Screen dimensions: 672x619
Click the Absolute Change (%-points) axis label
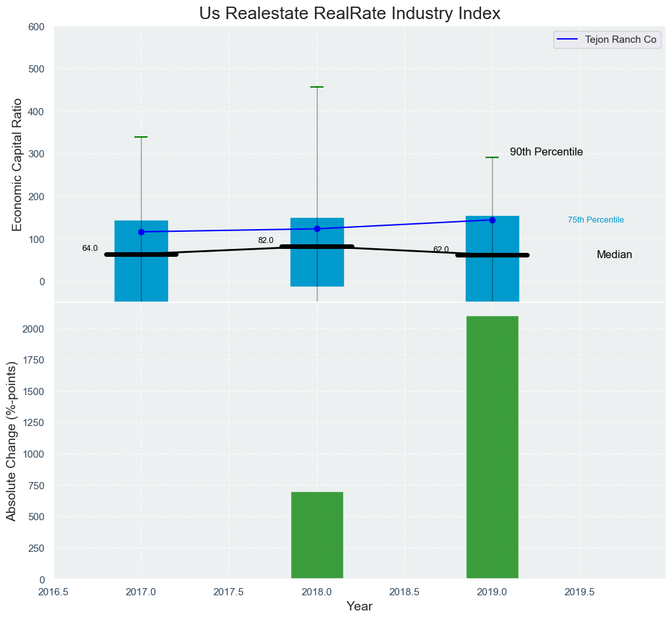(11, 441)
